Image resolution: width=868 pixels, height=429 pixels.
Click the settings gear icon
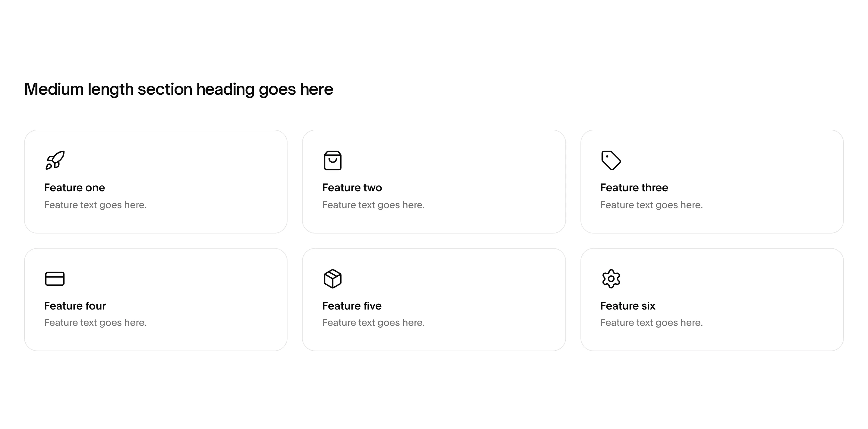click(x=611, y=278)
